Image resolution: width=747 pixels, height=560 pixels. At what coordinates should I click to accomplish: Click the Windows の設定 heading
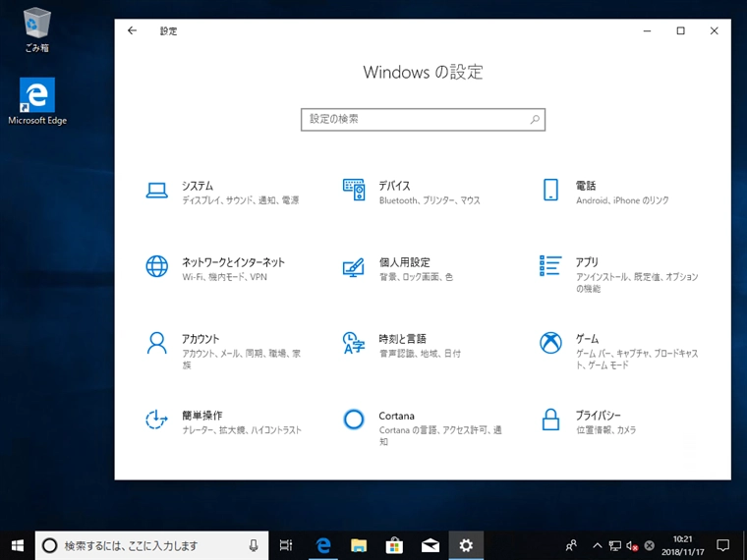423,72
